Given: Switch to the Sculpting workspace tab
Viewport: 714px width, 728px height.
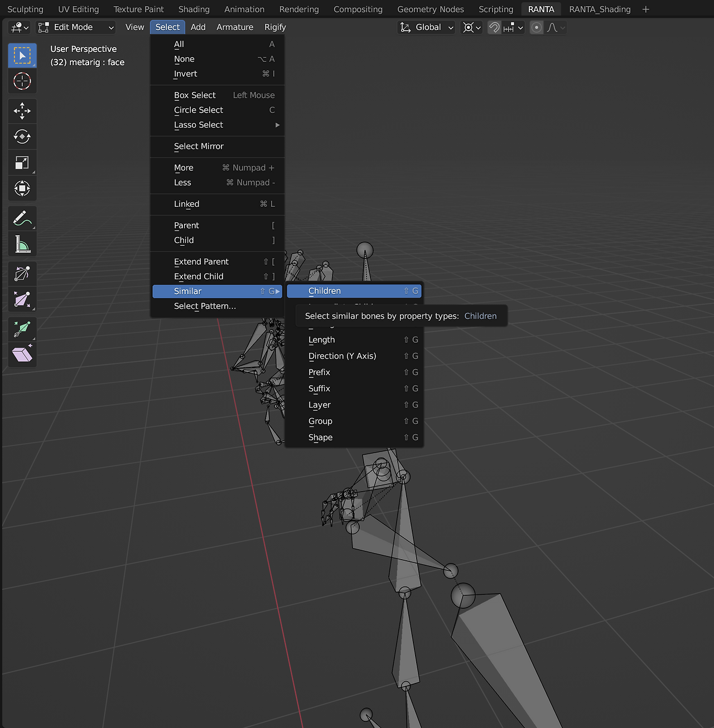Looking at the screenshot, I should click(25, 9).
